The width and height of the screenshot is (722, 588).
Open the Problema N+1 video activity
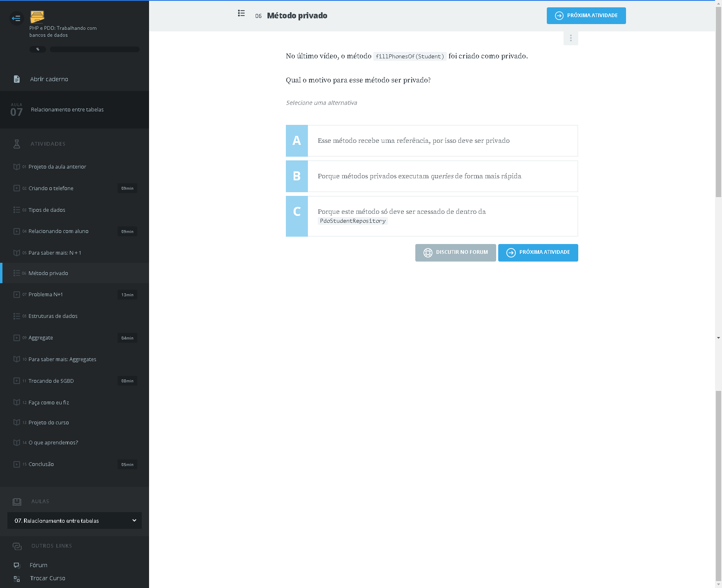[x=46, y=295]
